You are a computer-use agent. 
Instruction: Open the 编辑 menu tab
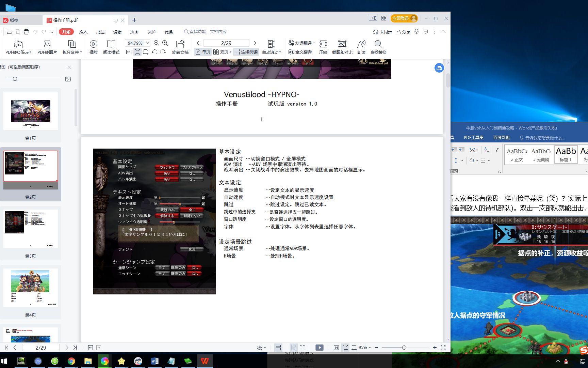(x=117, y=32)
